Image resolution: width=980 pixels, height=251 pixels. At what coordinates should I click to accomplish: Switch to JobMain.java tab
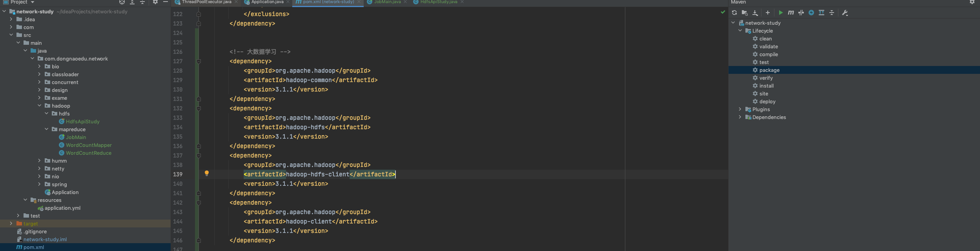click(387, 2)
